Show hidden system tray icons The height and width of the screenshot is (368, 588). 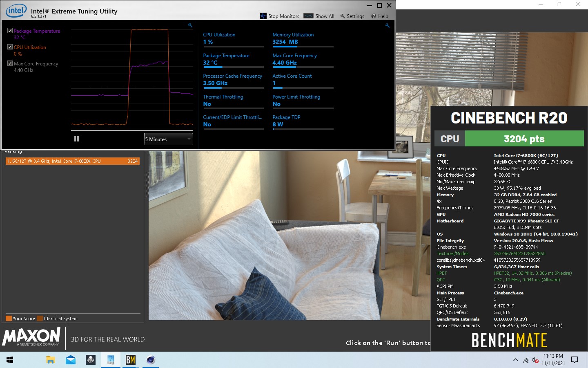(x=515, y=360)
